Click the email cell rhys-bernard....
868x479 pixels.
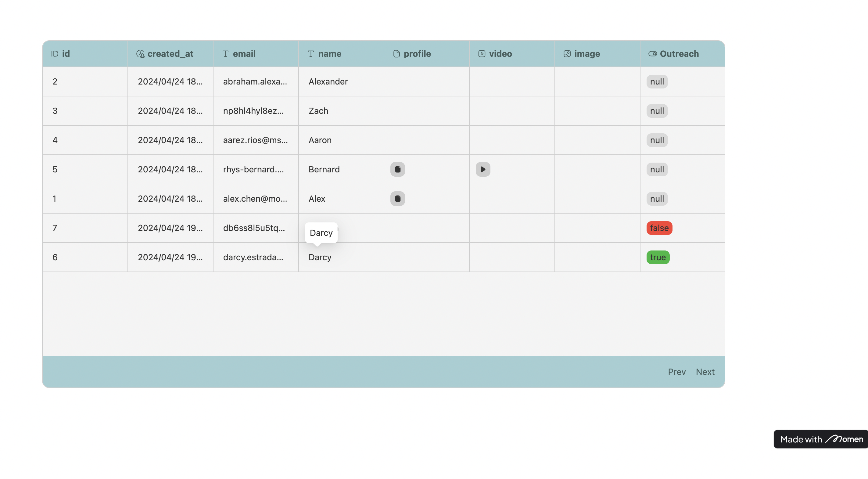[256, 169]
